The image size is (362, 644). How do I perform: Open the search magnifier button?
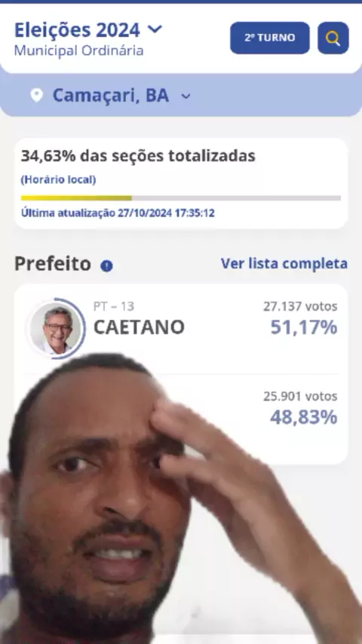click(x=333, y=38)
